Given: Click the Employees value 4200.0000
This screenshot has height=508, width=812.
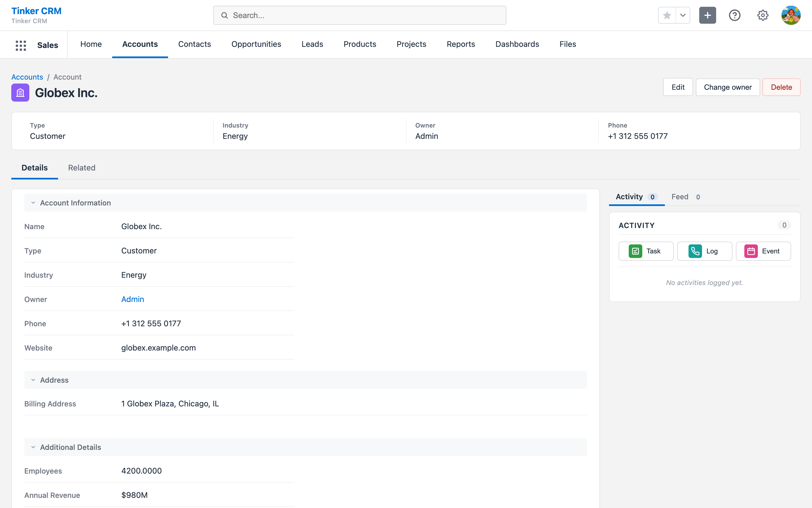Looking at the screenshot, I should [x=141, y=471].
